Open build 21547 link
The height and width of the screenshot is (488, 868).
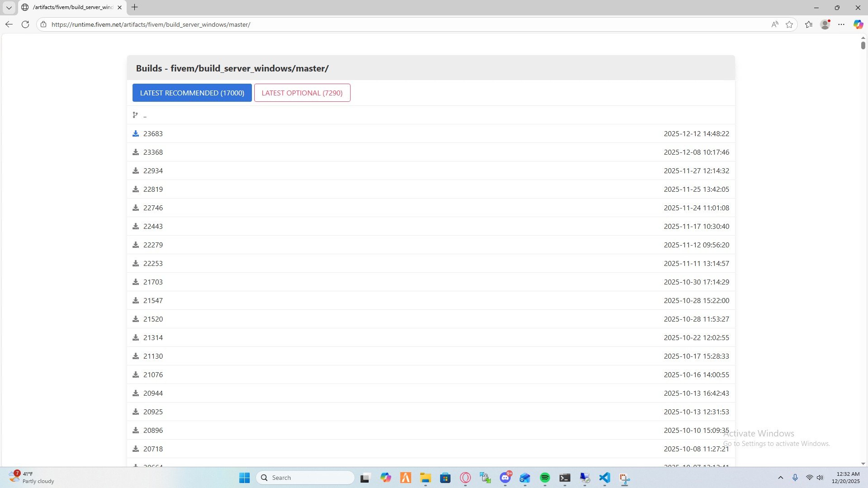tap(153, 300)
